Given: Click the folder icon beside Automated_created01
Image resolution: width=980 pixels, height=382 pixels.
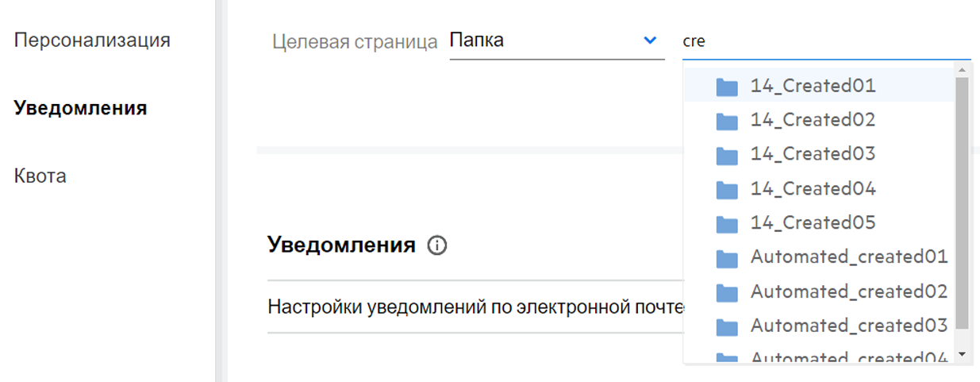Looking at the screenshot, I should pyautogui.click(x=727, y=258).
